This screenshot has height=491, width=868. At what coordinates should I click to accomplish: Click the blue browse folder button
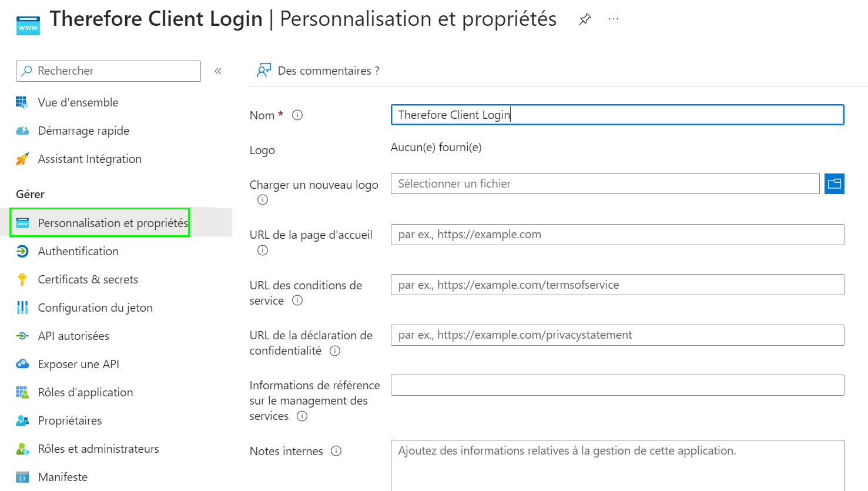[835, 183]
